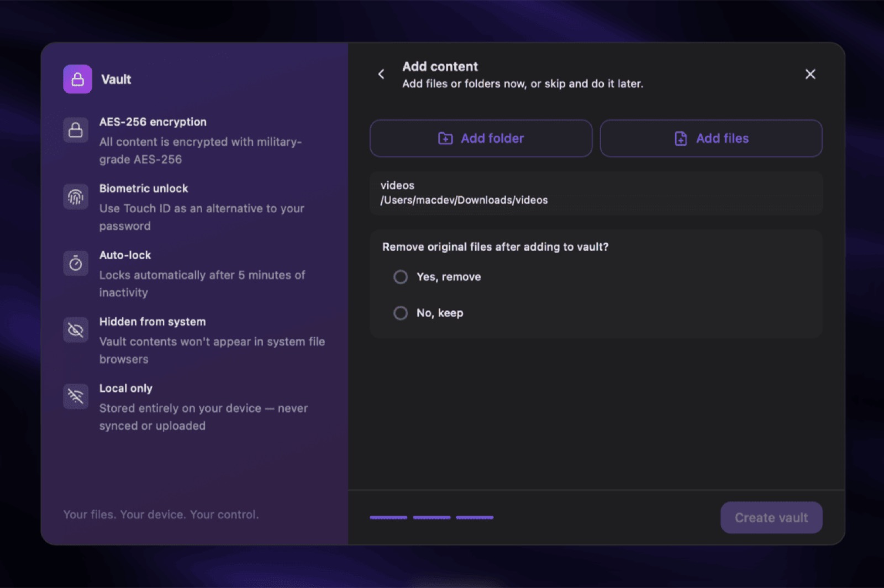Click the Create vault button
Image resolution: width=884 pixels, height=588 pixels.
(x=771, y=518)
